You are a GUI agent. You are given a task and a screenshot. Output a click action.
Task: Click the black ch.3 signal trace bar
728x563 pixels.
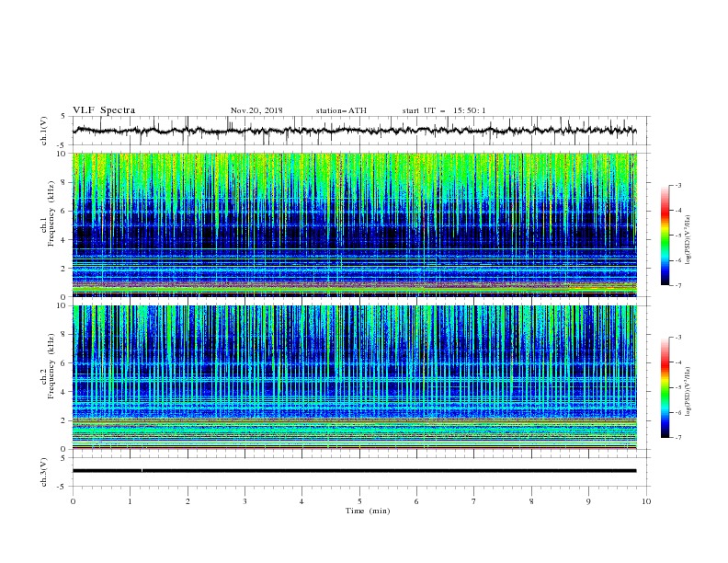[x=354, y=471]
